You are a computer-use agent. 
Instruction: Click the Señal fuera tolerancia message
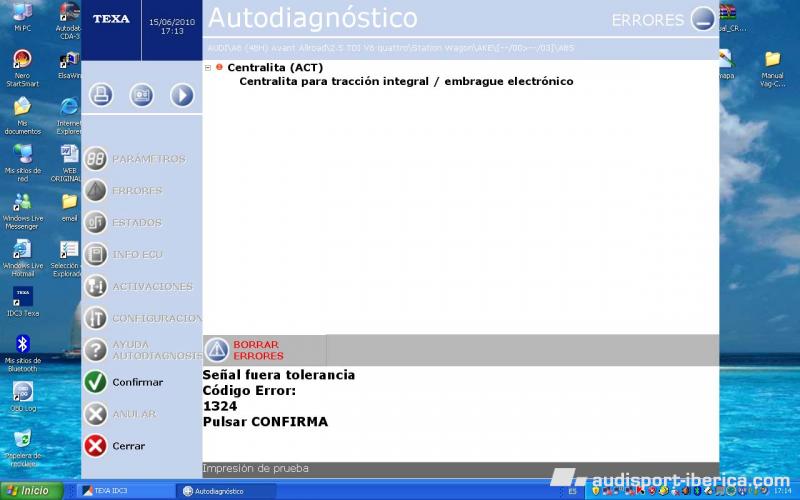pos(279,375)
